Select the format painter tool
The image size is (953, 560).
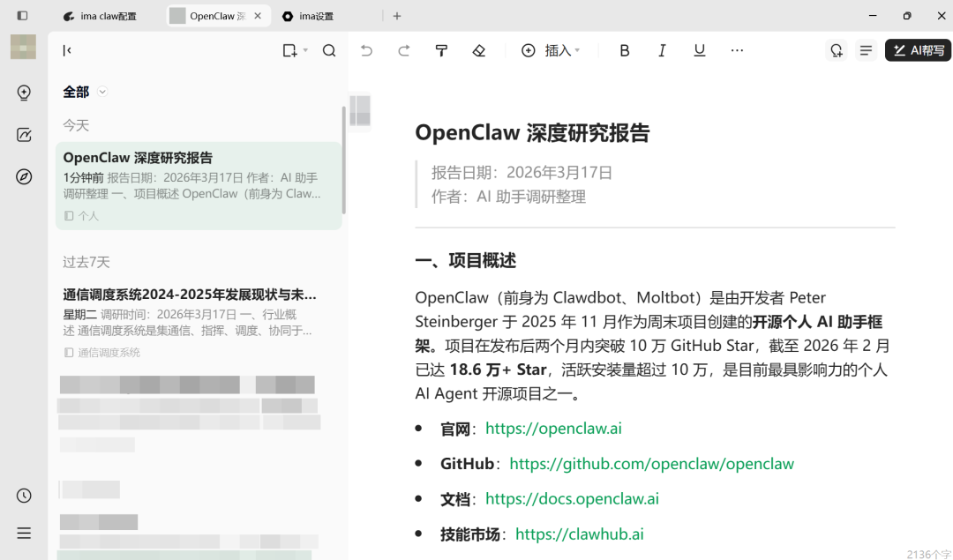pyautogui.click(x=442, y=50)
